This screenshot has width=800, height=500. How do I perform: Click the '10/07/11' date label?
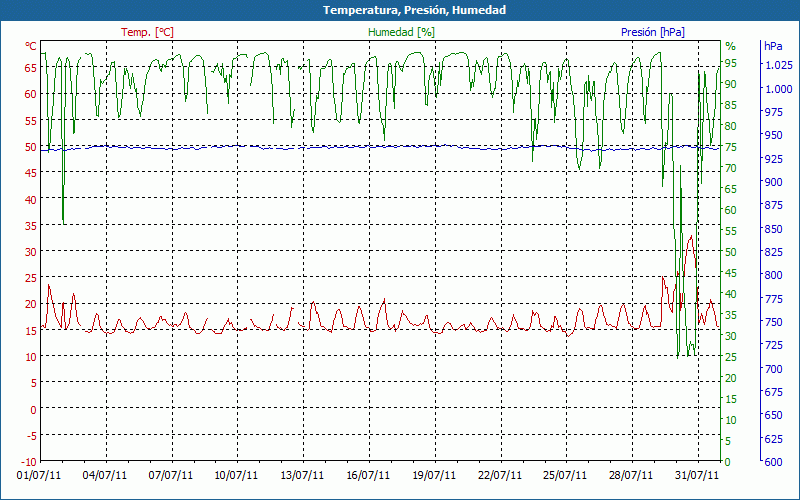(x=236, y=475)
